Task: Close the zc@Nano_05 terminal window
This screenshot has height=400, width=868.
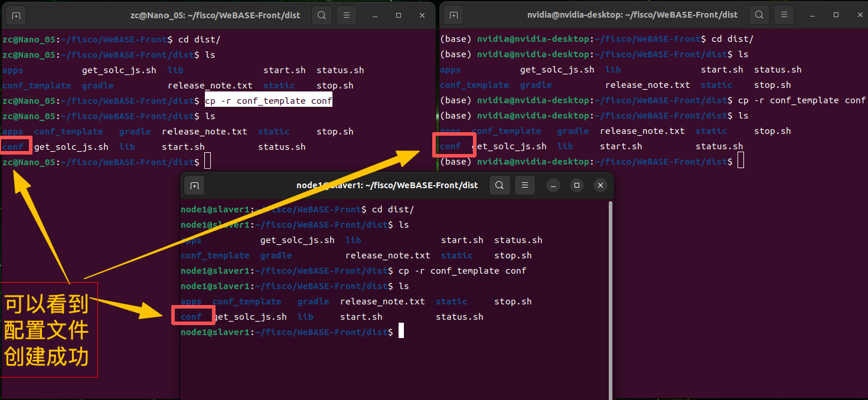Action: click(x=422, y=15)
